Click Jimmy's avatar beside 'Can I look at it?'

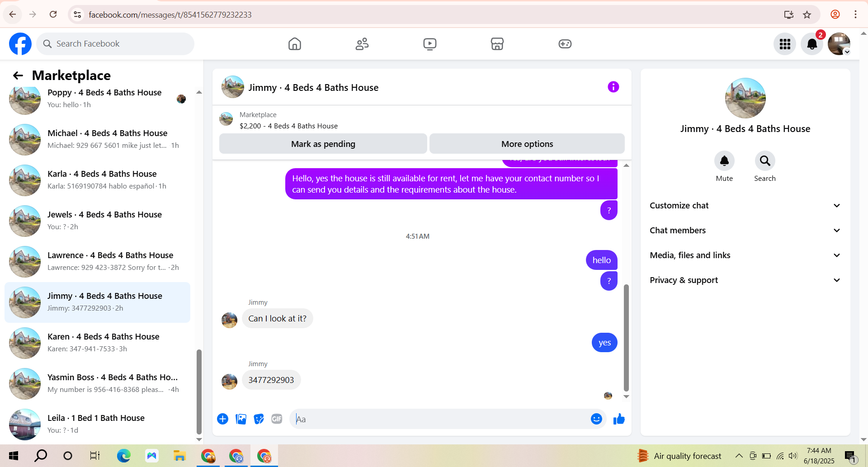click(229, 320)
